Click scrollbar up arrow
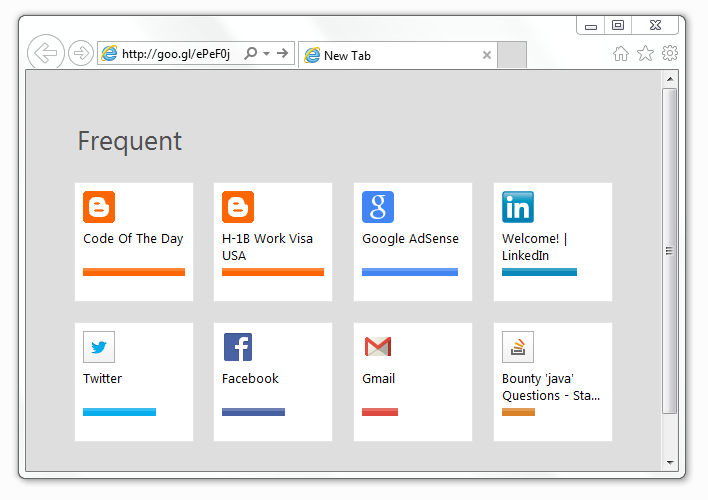 (x=670, y=79)
